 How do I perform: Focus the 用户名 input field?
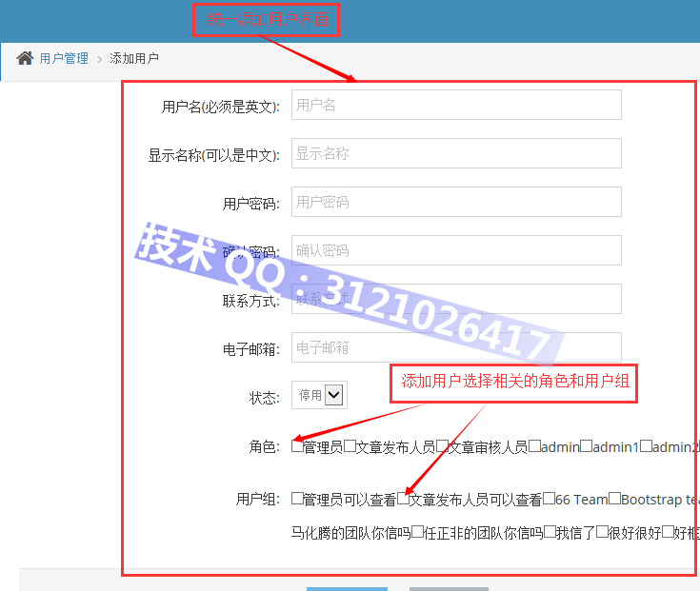456,105
